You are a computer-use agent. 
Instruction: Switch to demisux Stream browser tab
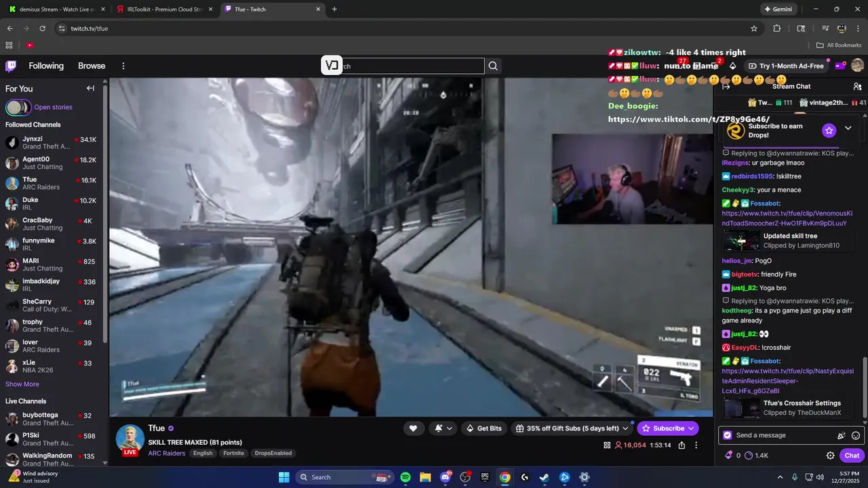tap(57, 9)
